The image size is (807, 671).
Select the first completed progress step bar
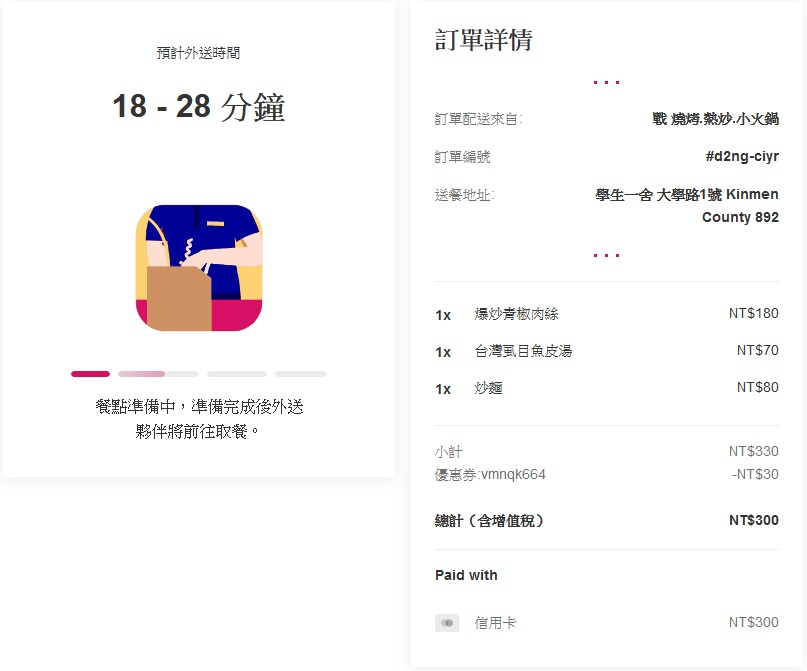coord(91,374)
